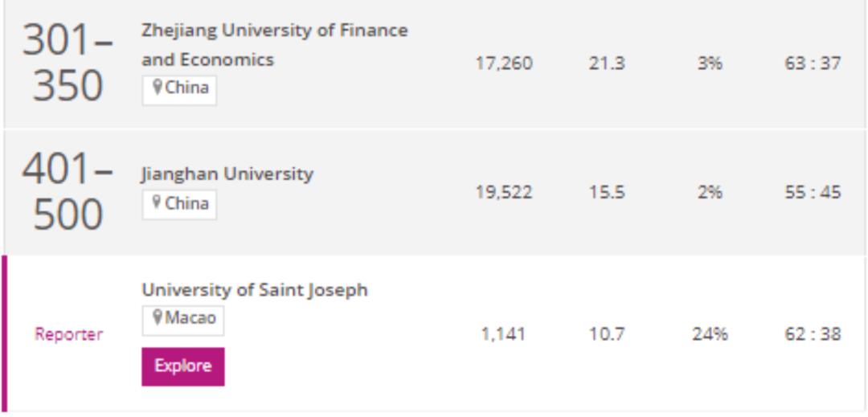
Task: Open the University of Saint Joseph link
Action: tap(255, 289)
